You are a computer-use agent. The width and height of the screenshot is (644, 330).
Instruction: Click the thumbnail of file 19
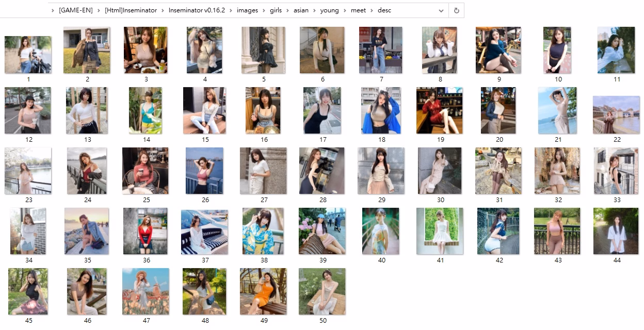pyautogui.click(x=440, y=110)
